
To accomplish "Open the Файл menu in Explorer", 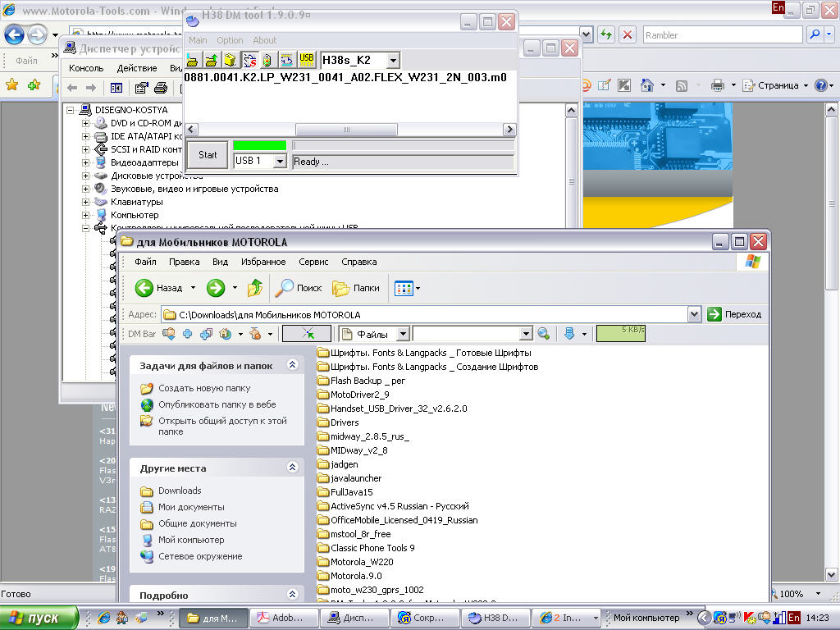I will 145,262.
